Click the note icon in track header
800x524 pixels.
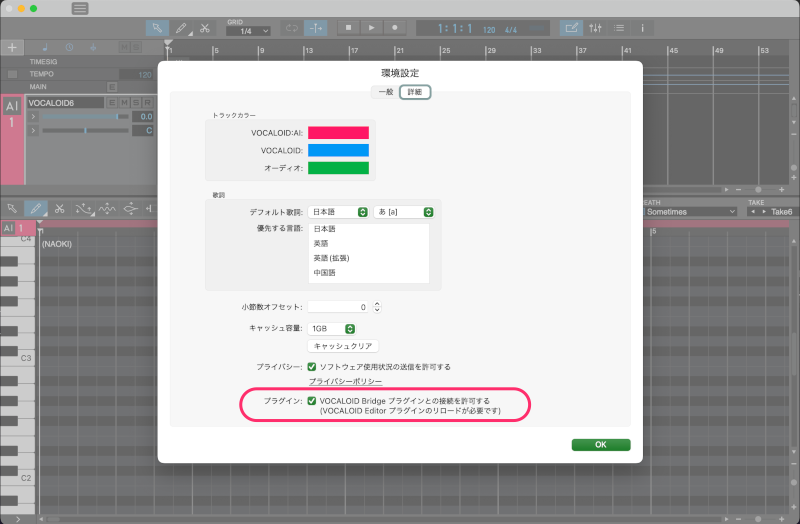tap(45, 47)
